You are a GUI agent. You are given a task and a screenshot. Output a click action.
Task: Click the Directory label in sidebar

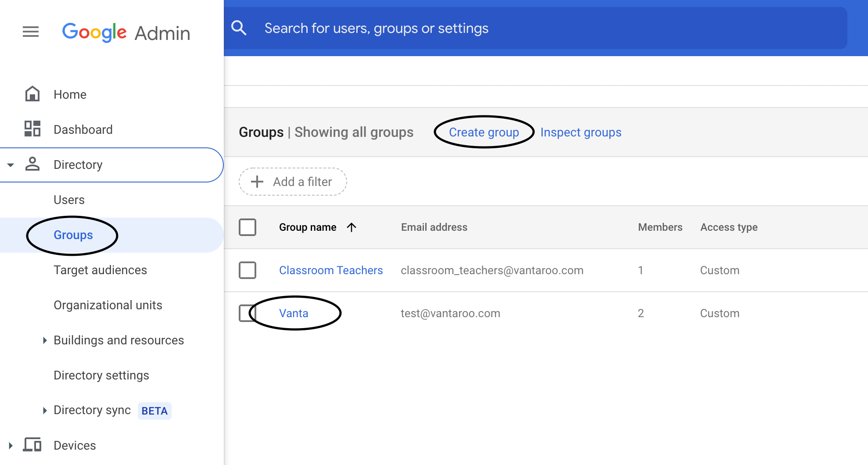(x=78, y=165)
